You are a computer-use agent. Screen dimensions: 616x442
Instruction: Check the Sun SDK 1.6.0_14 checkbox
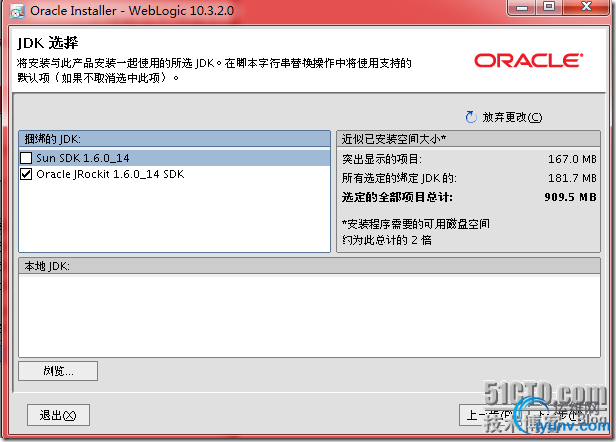coord(26,158)
